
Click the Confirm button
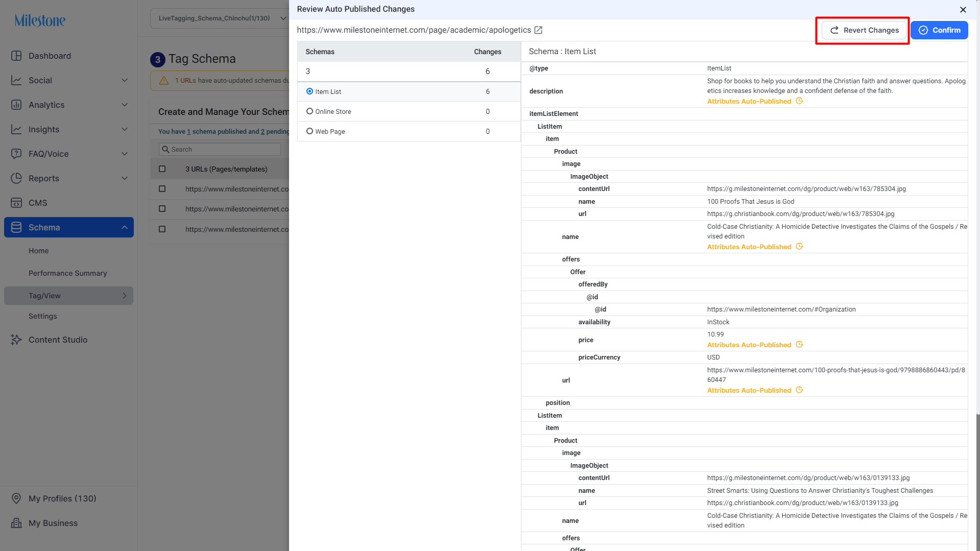pos(939,30)
